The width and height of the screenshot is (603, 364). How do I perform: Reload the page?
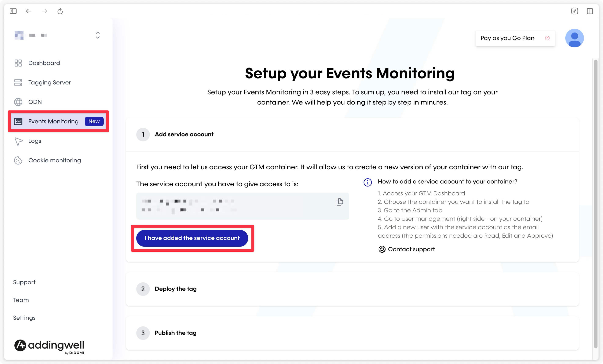point(60,11)
